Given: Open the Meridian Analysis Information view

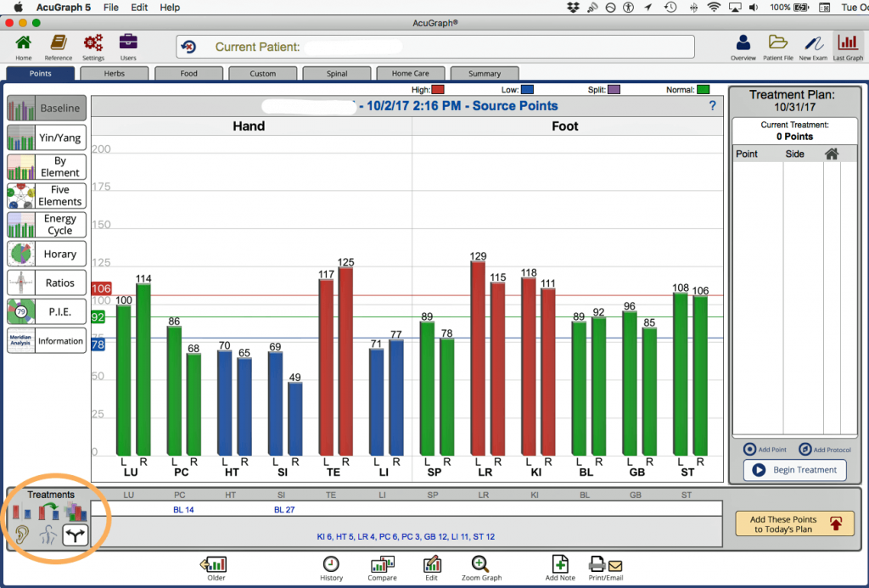Looking at the screenshot, I should pyautogui.click(x=47, y=341).
